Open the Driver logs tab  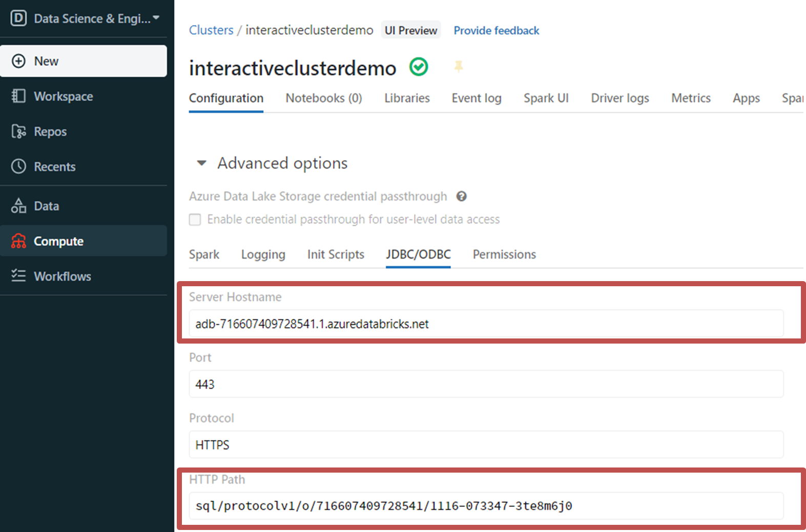coord(620,98)
